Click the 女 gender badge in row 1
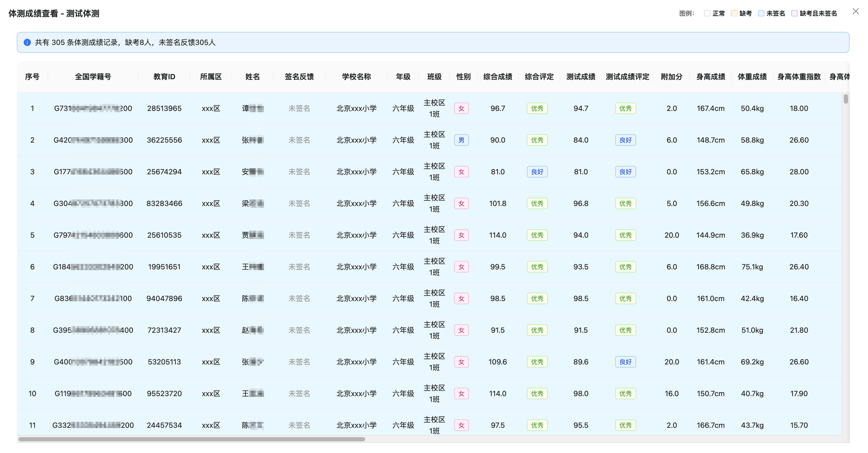Screen dimensions: 868x453 461,108
